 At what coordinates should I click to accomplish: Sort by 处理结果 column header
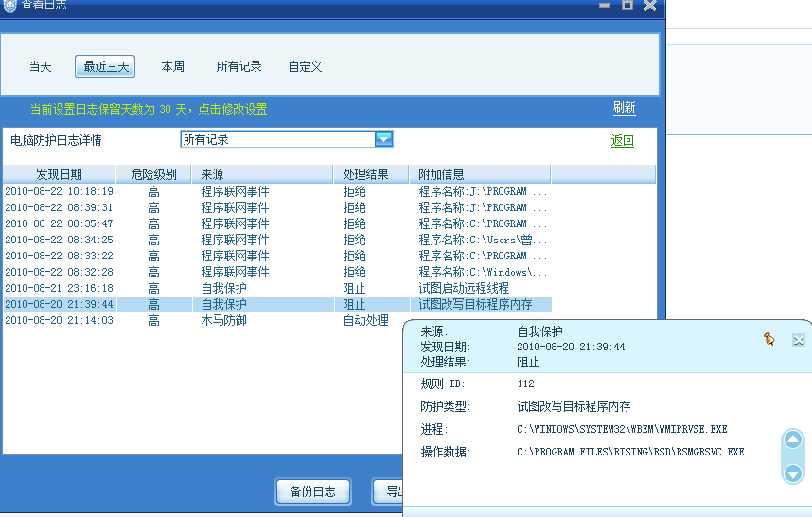(x=371, y=174)
